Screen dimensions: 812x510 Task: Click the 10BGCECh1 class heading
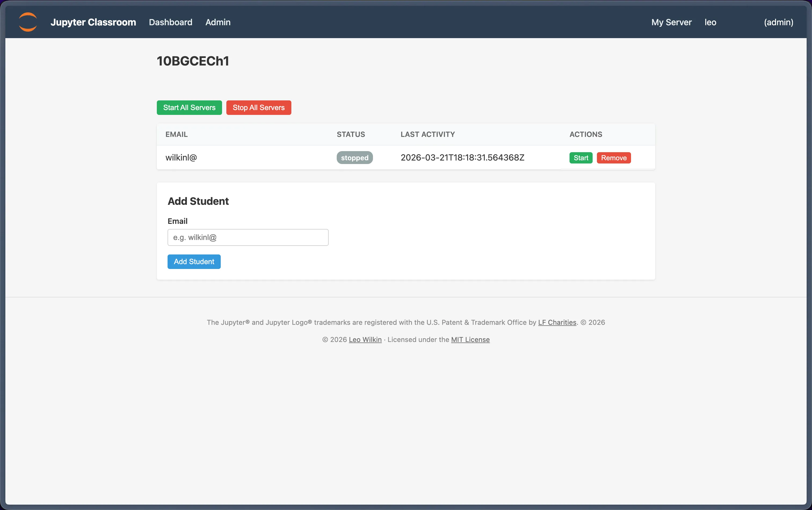(x=193, y=61)
